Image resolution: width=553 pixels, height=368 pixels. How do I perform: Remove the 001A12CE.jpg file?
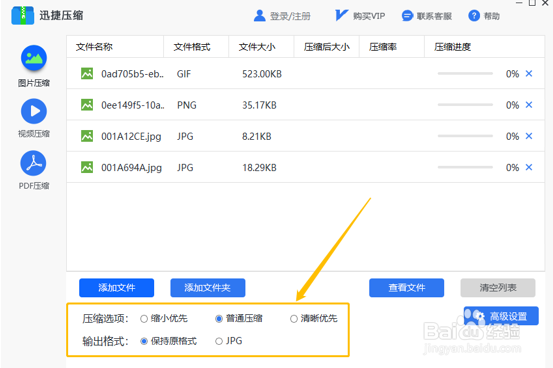tap(529, 136)
